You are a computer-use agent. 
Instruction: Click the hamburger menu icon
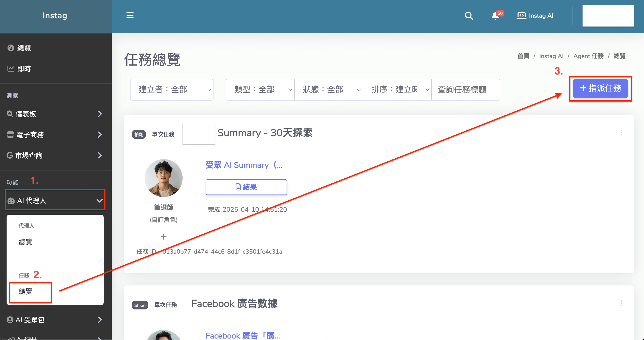pos(130,15)
